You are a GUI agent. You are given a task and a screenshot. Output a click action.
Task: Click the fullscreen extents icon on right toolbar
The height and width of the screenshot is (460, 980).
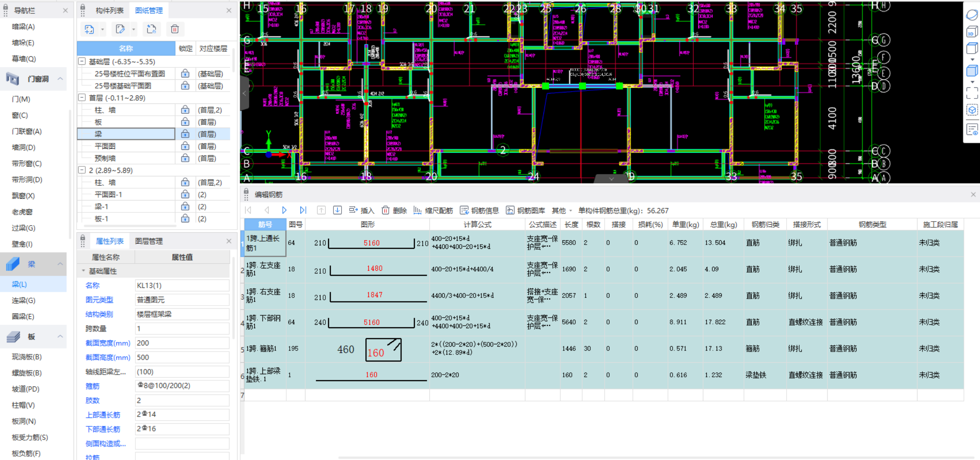(972, 93)
